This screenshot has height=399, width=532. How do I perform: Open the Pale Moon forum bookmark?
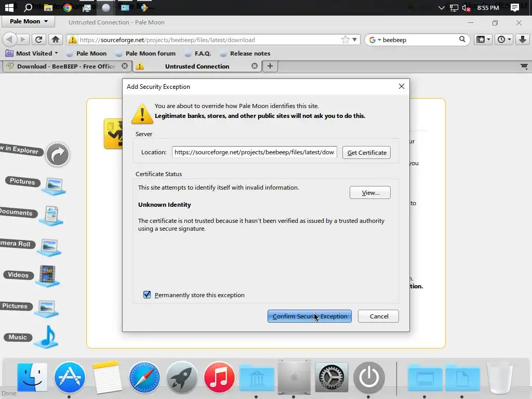point(146,54)
